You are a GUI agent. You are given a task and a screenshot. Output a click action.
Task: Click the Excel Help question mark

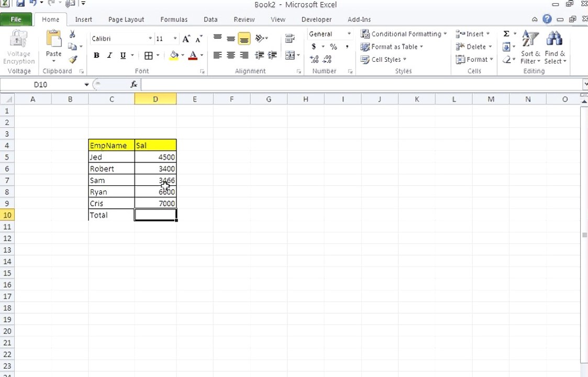click(x=547, y=19)
